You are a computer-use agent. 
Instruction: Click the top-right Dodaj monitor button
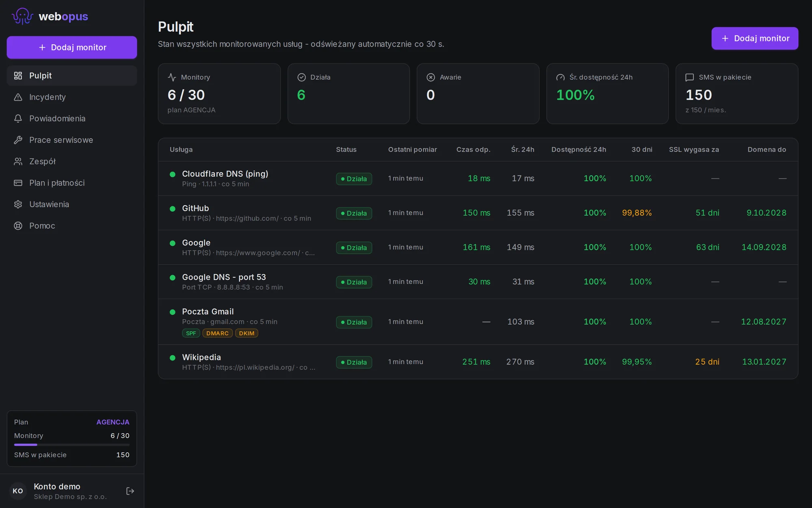(755, 39)
